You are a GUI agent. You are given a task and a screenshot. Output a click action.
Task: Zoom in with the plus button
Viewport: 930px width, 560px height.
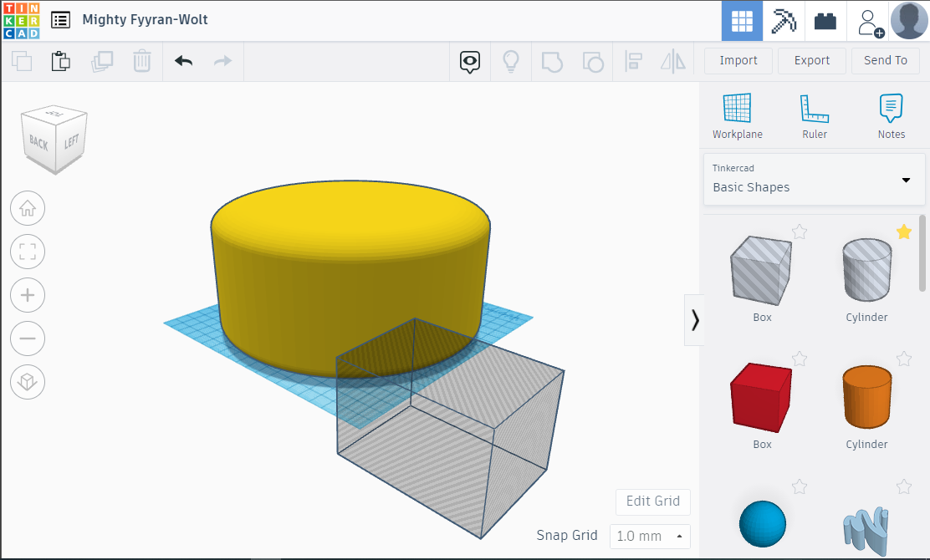pos(28,295)
